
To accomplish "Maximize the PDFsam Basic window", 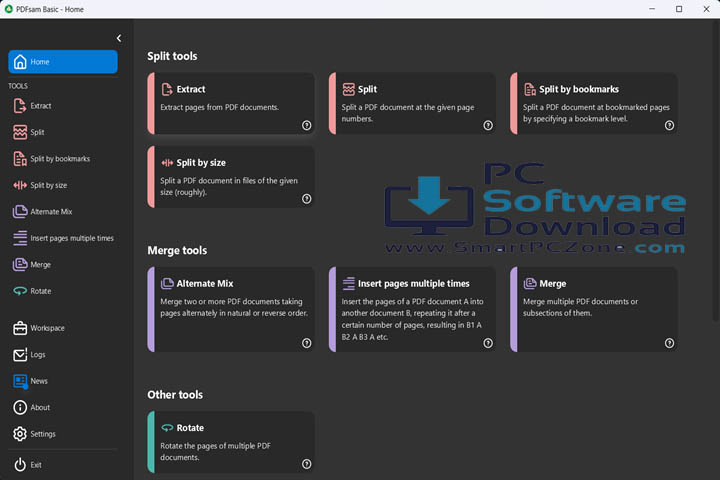I will coord(679,9).
